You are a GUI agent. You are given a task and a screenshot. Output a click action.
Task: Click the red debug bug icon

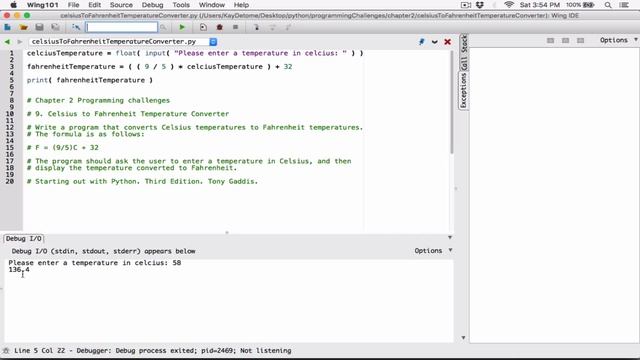220,27
